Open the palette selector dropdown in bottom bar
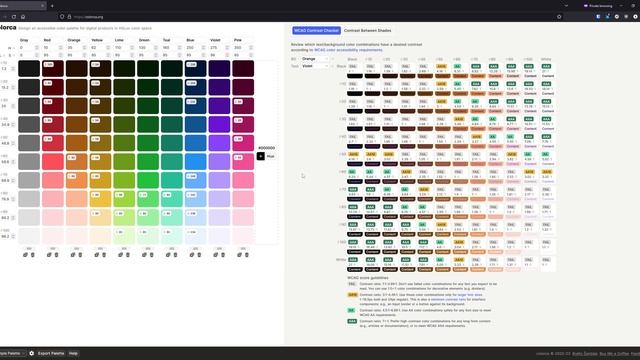Viewport: 640px width, 360px height. pos(12,353)
